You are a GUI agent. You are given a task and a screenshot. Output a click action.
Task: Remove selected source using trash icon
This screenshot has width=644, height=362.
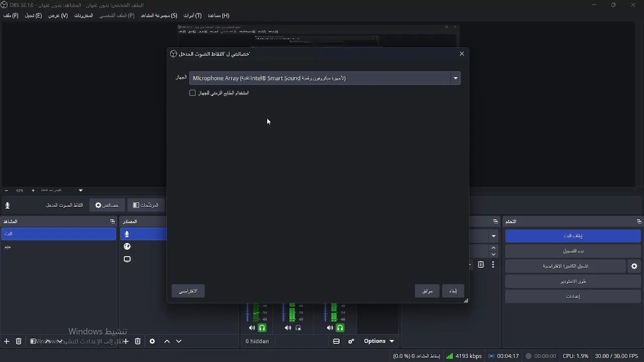point(138,341)
